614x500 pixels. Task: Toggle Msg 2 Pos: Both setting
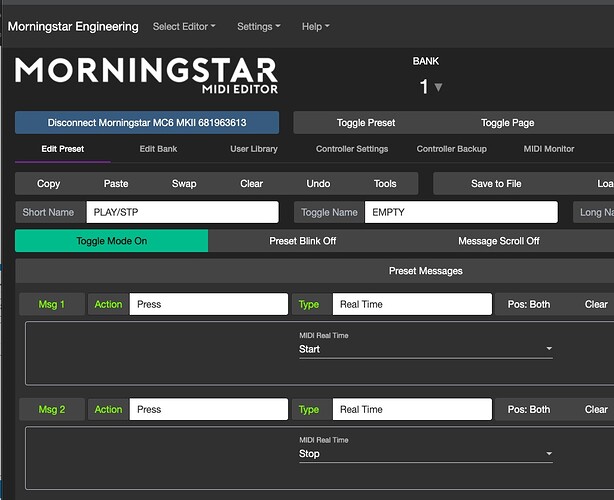coord(529,409)
